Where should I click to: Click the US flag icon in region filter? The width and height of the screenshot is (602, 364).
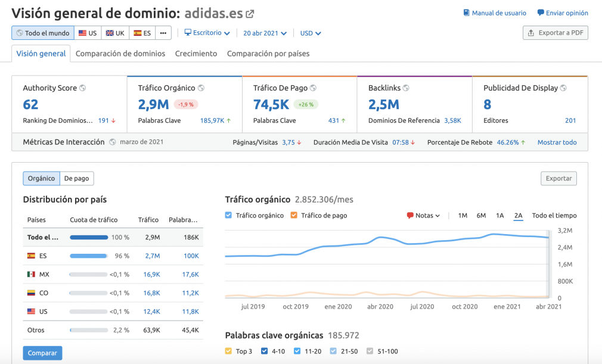tap(82, 33)
